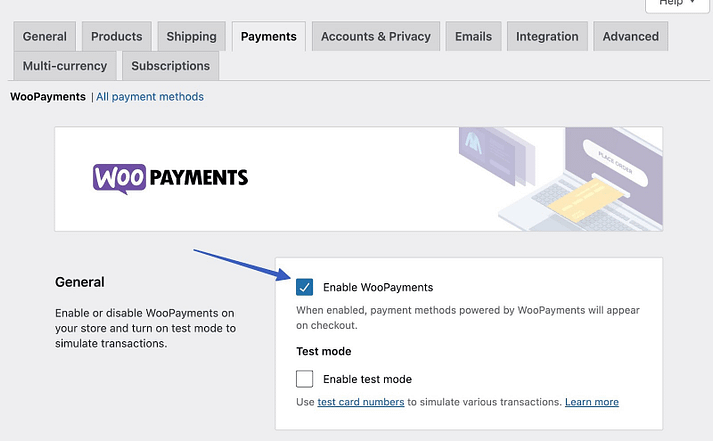
Task: Open Accounts & Privacy tab
Action: (x=375, y=37)
